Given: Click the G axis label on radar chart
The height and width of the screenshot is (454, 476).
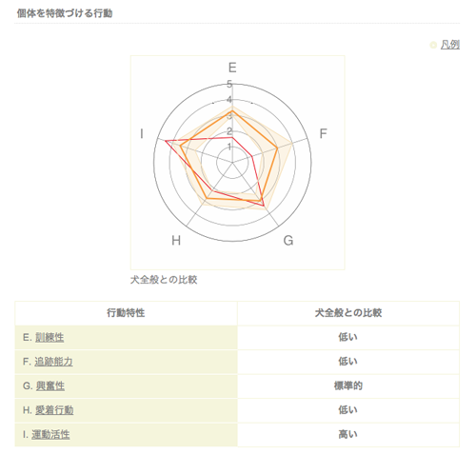Looking at the screenshot, I should pyautogui.click(x=288, y=241).
